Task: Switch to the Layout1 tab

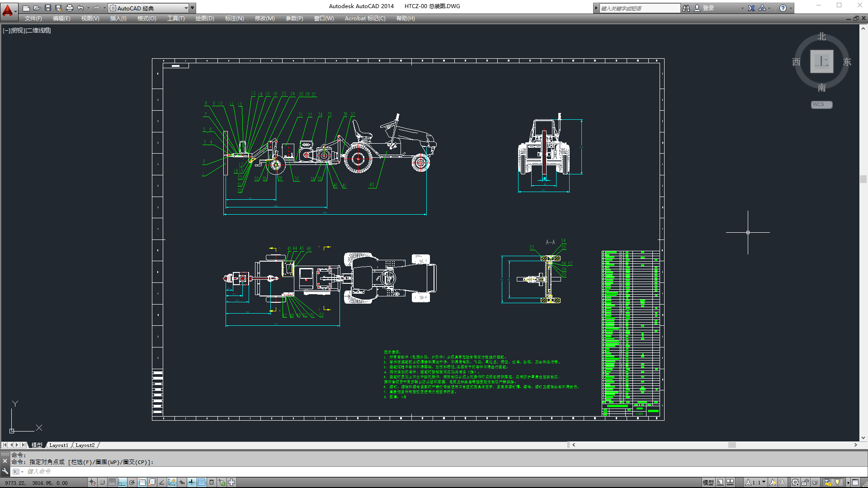Action: tap(59, 445)
